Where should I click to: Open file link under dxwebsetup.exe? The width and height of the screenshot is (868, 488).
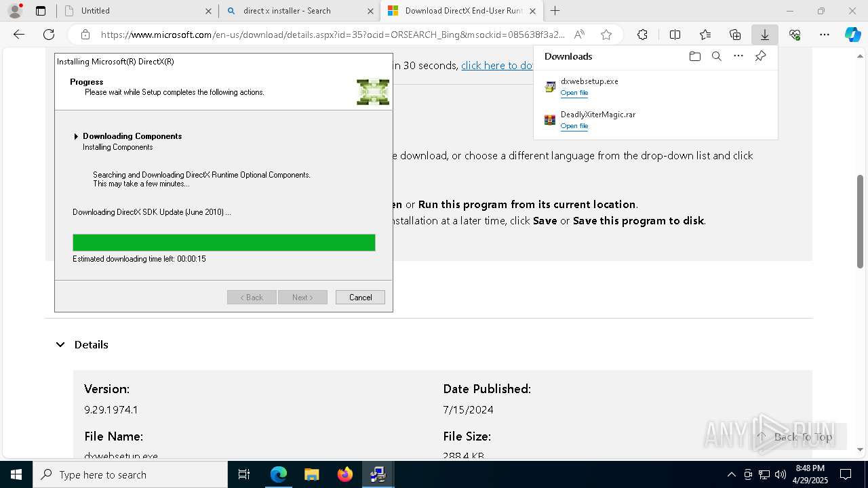click(574, 93)
